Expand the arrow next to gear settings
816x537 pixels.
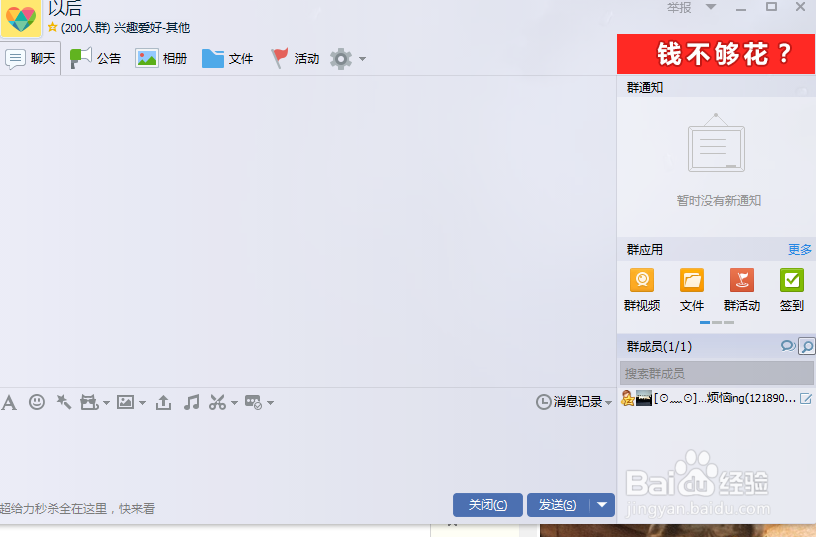click(362, 59)
